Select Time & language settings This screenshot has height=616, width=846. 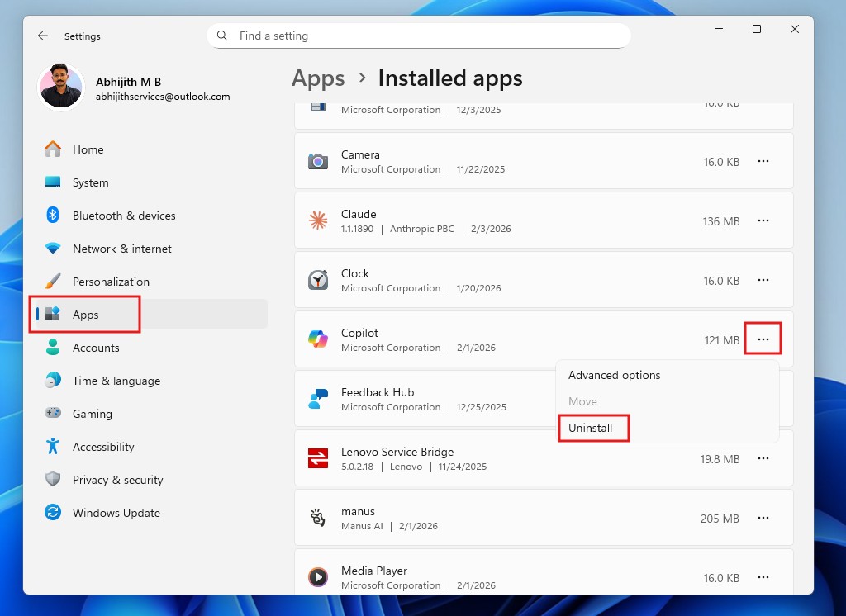coord(115,381)
